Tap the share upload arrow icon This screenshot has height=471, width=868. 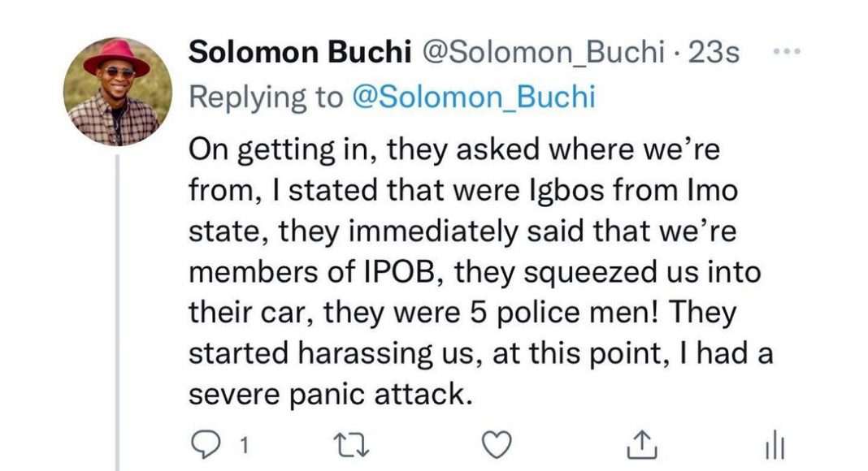(x=643, y=444)
